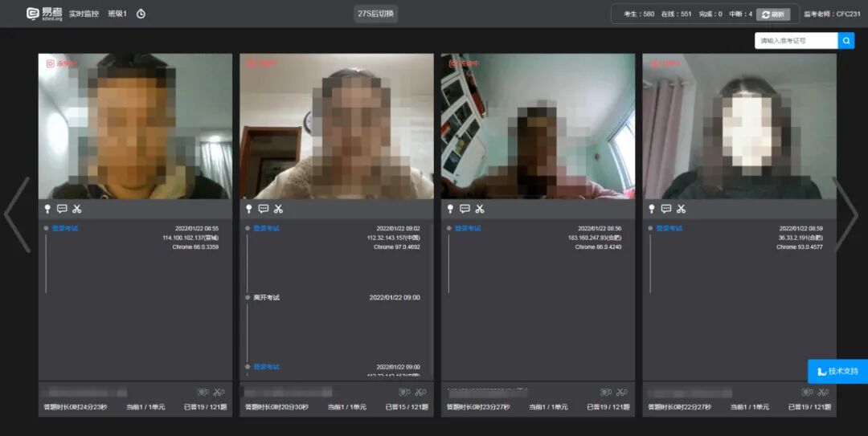Click scissors screenshot icon on Chrome 93.0.4577 card
Viewport: 868px width, 436px height.
click(x=682, y=209)
